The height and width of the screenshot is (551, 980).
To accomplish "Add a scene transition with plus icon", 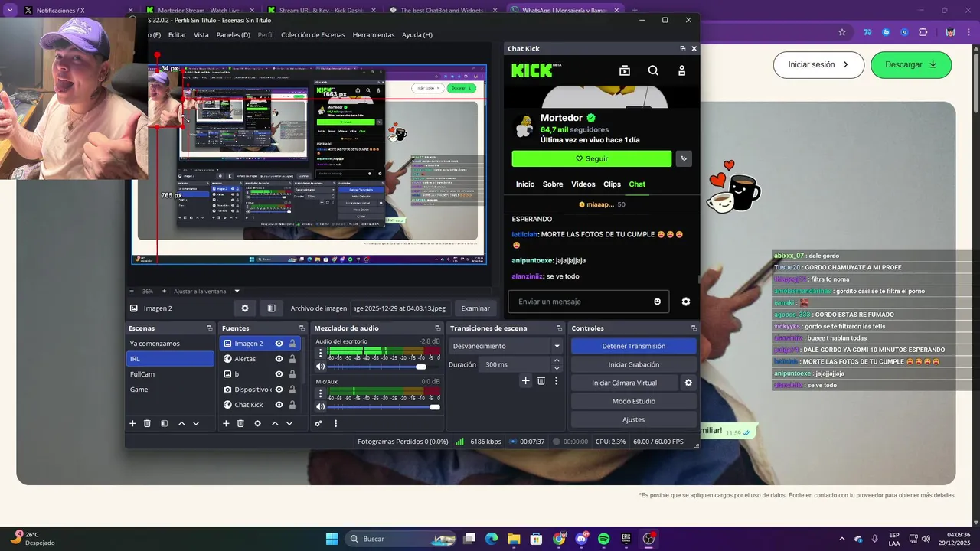I will tap(525, 380).
